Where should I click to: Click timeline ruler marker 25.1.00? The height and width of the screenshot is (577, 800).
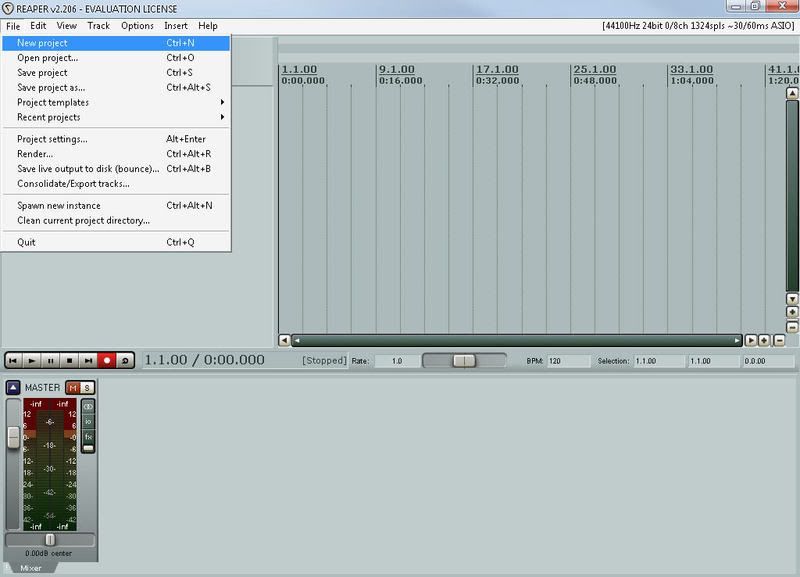tap(594, 69)
